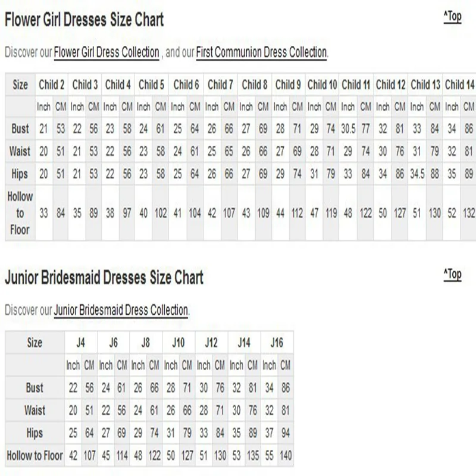476x476 pixels.
Task: Open the First Communion Dress Collection link
Action: pyautogui.click(x=261, y=52)
